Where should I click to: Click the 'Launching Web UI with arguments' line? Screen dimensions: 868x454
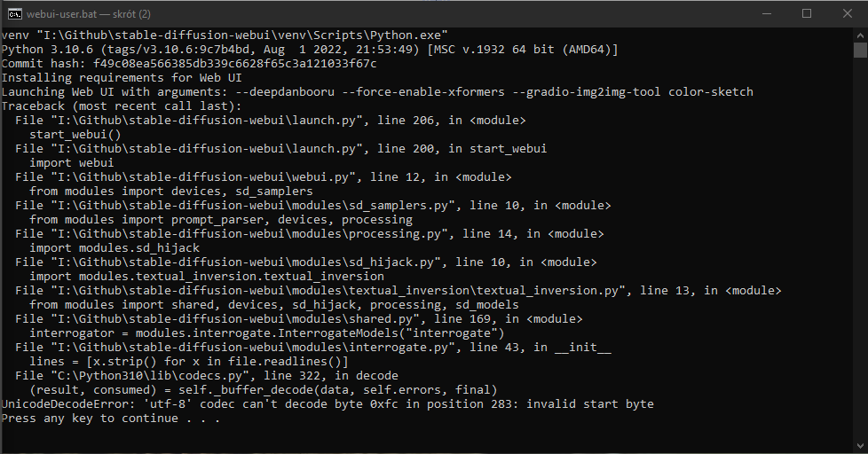[x=377, y=92]
